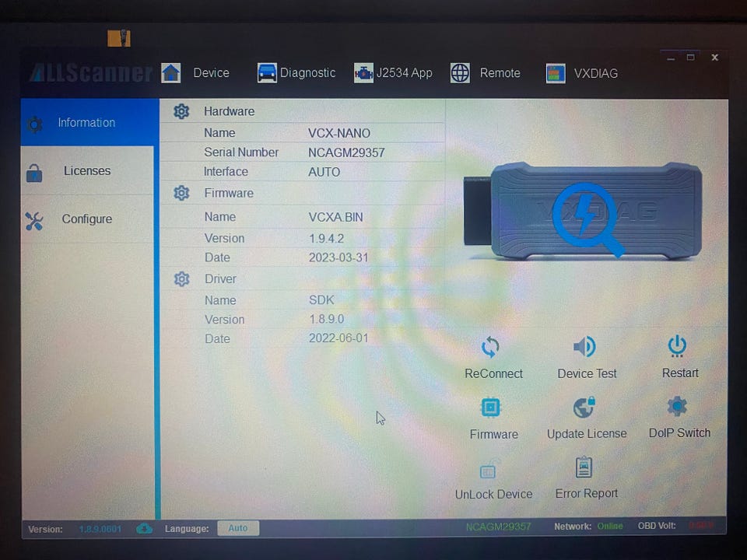This screenshot has width=747, height=560.
Task: Click the Error Report label
Action: click(x=587, y=493)
